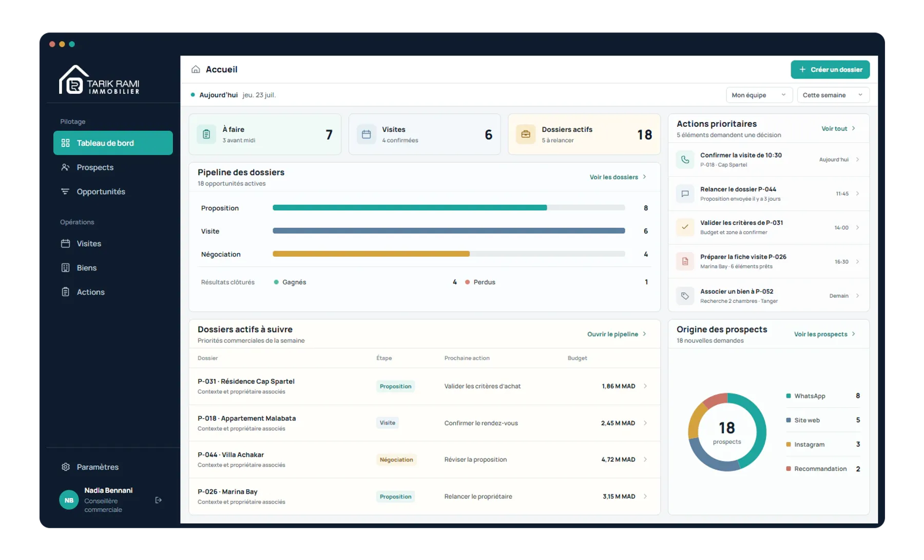Click the Préparer la fiche visite P-026 action
Screen dimensions: 924x560
point(768,261)
